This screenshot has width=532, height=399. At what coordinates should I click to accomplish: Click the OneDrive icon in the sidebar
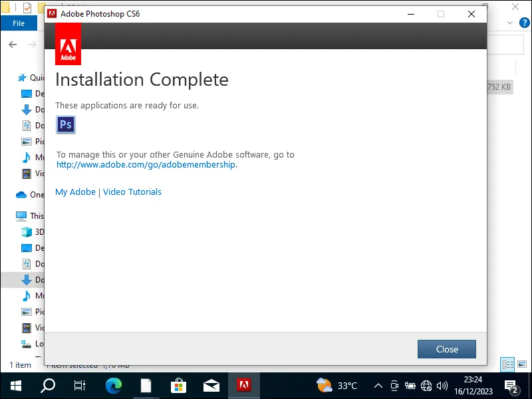coord(21,194)
